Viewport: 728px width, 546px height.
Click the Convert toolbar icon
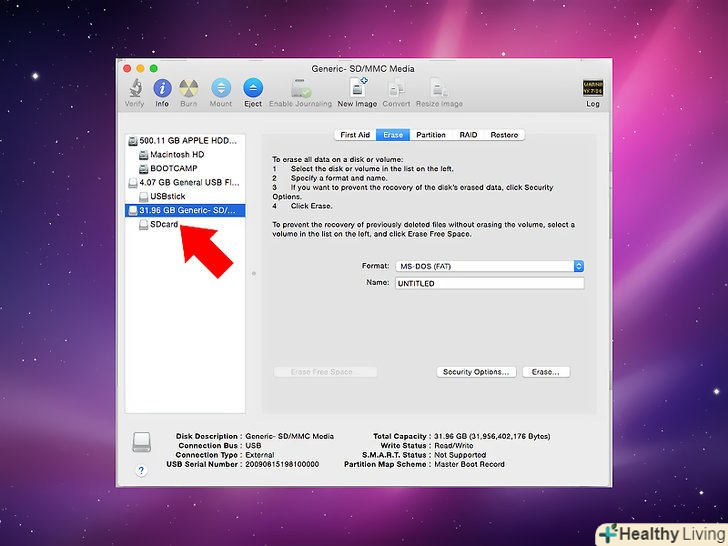point(396,88)
